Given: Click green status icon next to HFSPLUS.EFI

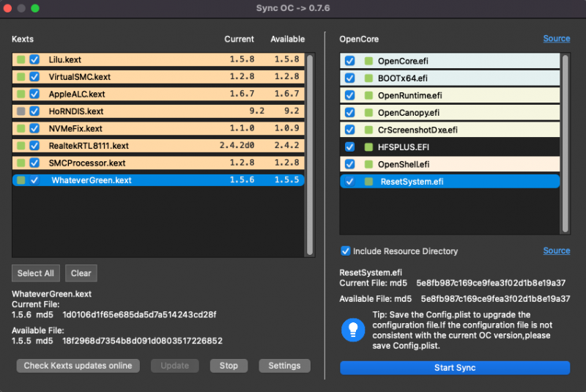Looking at the screenshot, I should pos(368,147).
